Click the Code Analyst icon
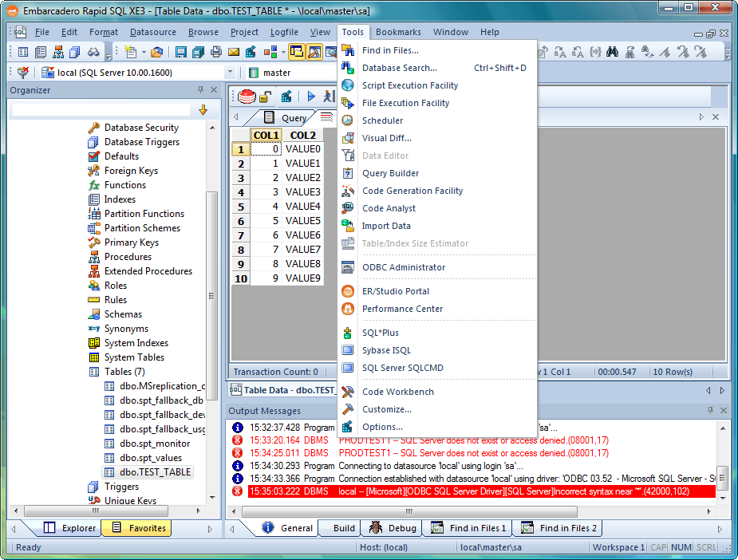 tap(348, 208)
